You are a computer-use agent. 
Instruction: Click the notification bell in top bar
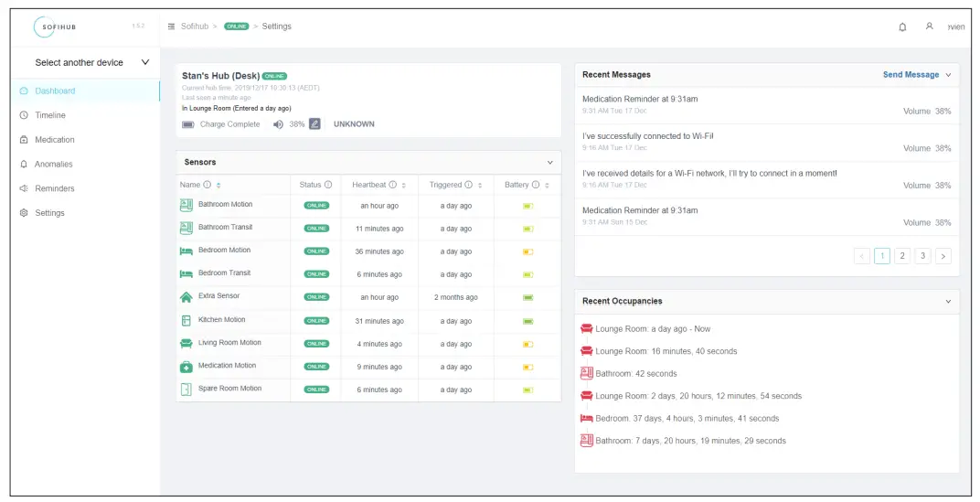tap(902, 27)
